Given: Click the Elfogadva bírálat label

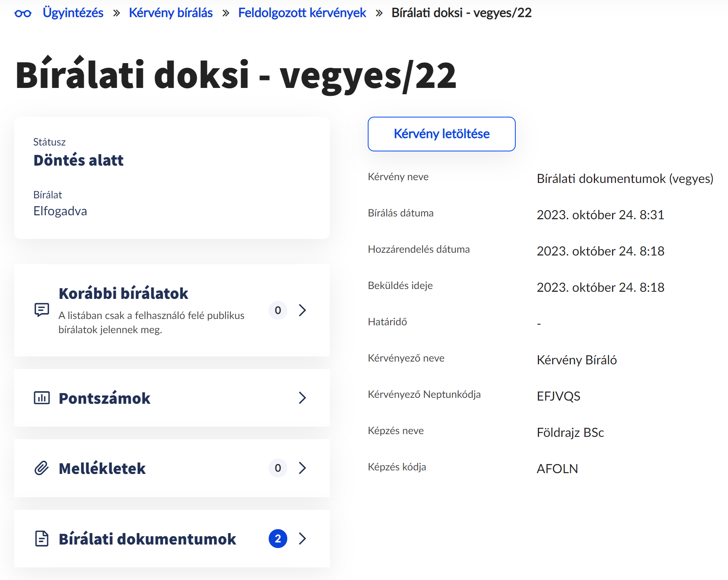Looking at the screenshot, I should [60, 211].
